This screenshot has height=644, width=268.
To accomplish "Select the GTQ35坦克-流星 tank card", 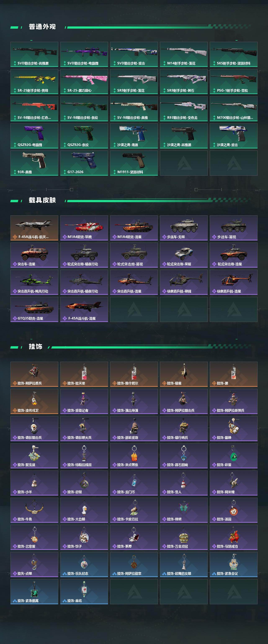I will click(34, 309).
